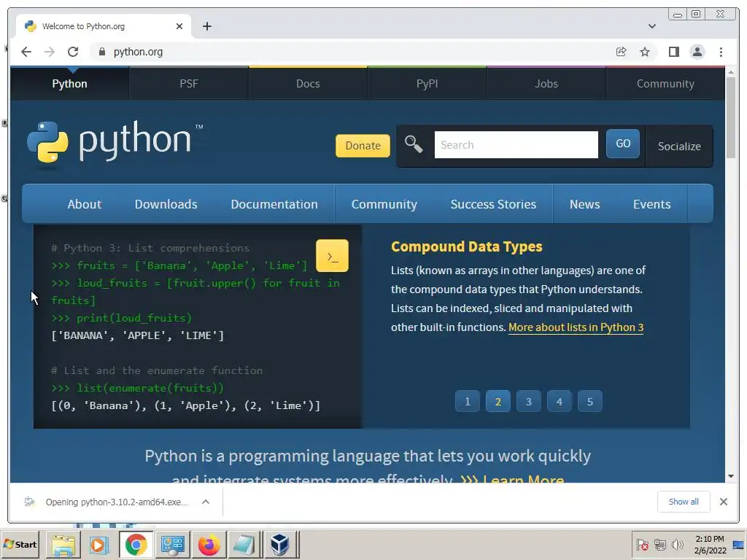
Task: Close the Welcome to Python.org tab
Action: tap(179, 26)
